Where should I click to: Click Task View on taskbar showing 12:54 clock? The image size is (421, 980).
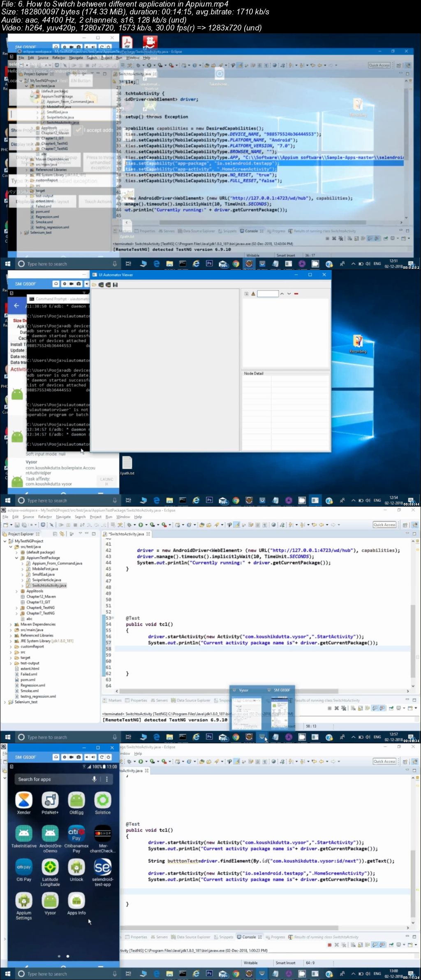click(x=128, y=500)
